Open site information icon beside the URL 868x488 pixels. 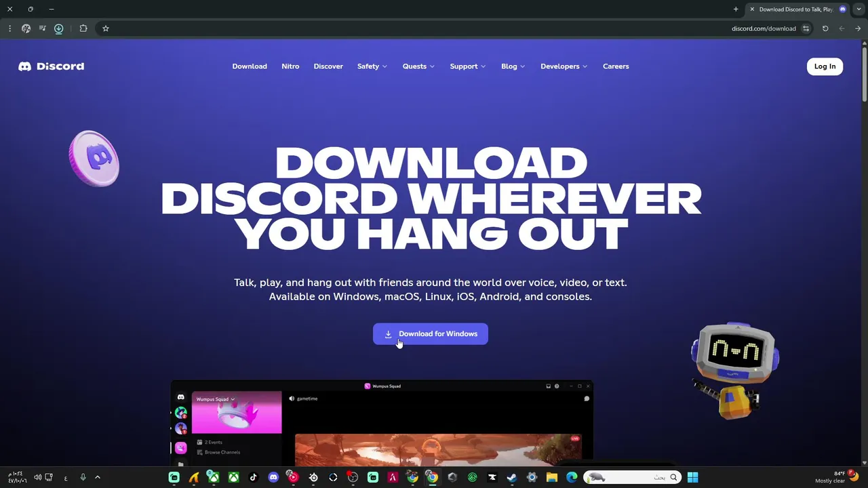(806, 28)
